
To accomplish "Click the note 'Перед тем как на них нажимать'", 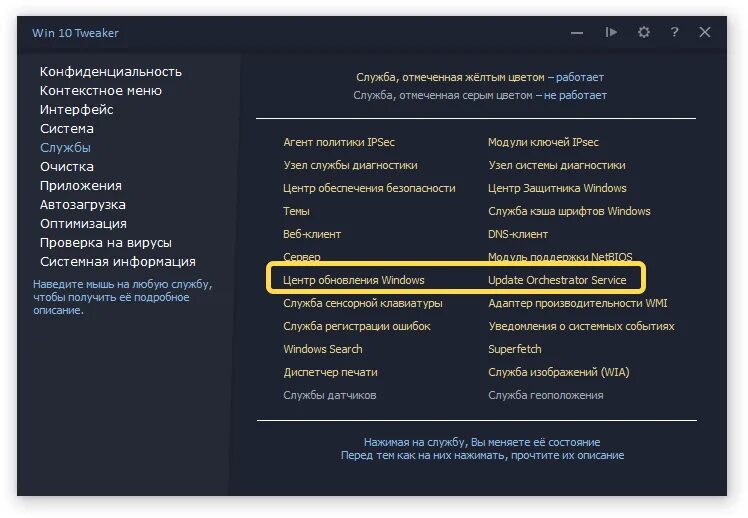I will (x=482, y=456).
